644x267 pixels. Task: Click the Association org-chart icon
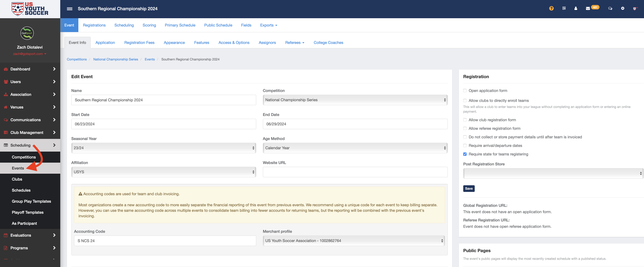click(x=6, y=95)
